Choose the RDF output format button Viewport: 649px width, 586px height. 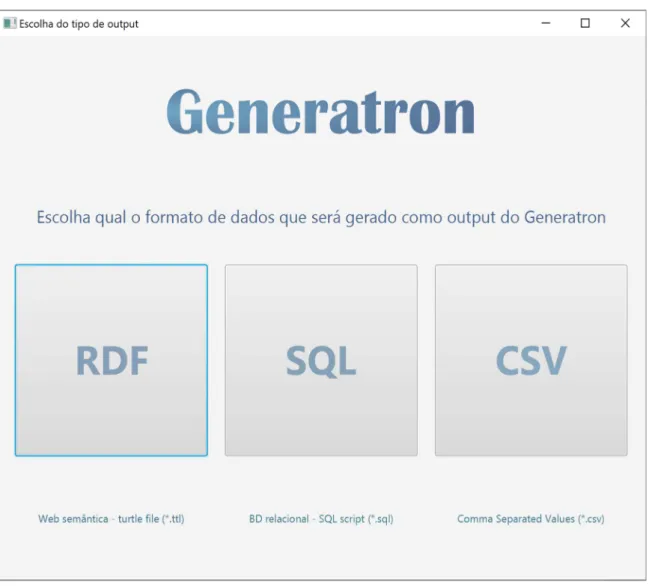pos(111,360)
